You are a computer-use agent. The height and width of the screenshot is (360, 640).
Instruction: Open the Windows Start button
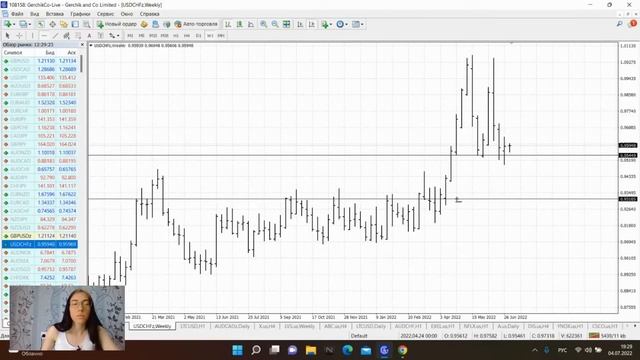point(237,350)
